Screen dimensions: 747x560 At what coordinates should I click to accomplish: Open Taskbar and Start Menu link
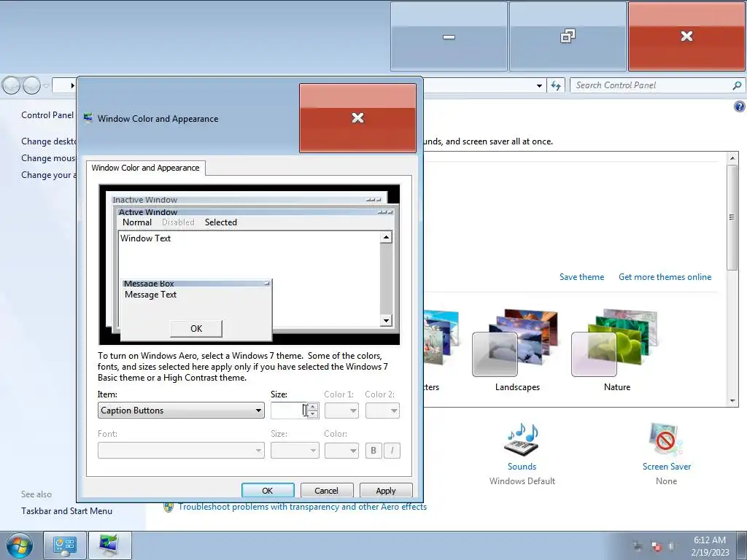point(66,511)
